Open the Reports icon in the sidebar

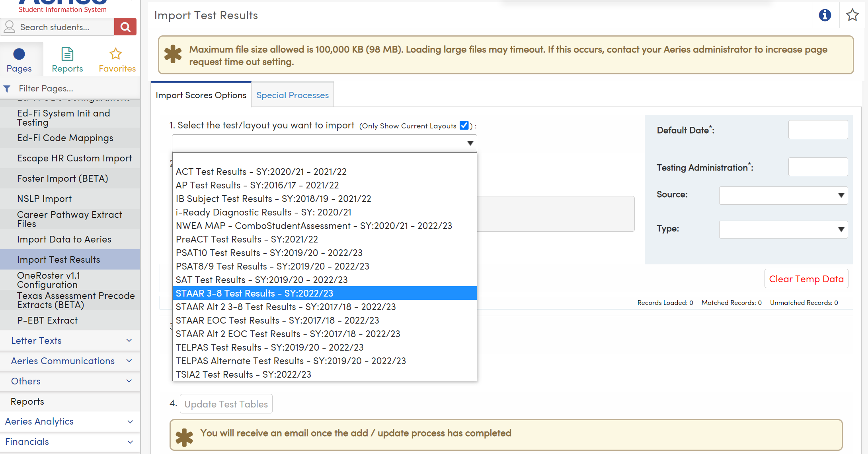click(x=67, y=59)
